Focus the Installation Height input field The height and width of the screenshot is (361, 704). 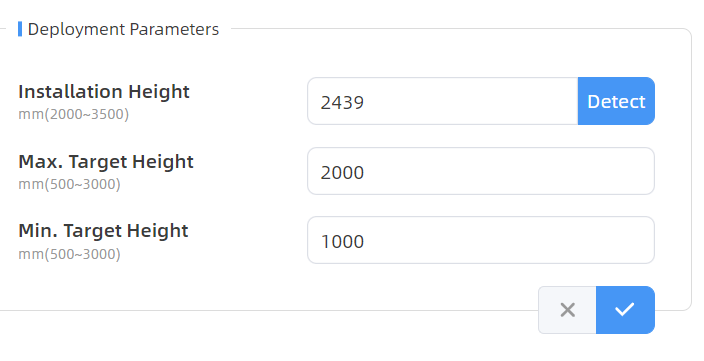tap(443, 101)
